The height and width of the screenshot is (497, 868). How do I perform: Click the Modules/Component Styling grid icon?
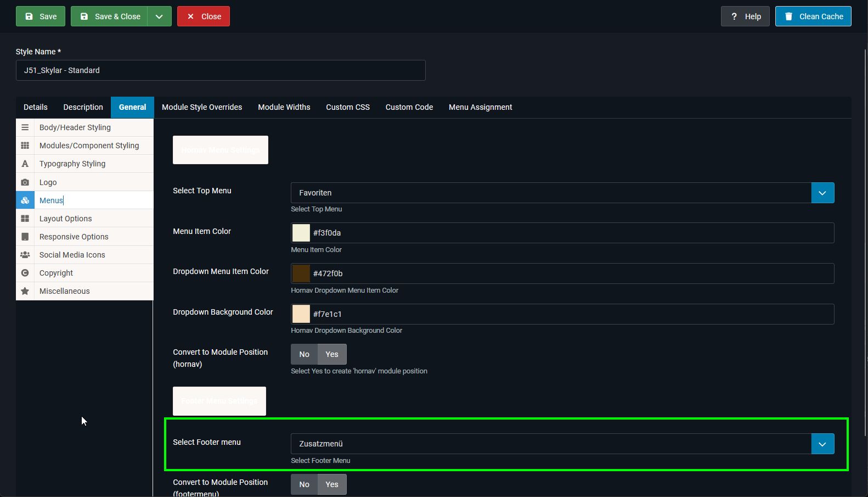(25, 146)
